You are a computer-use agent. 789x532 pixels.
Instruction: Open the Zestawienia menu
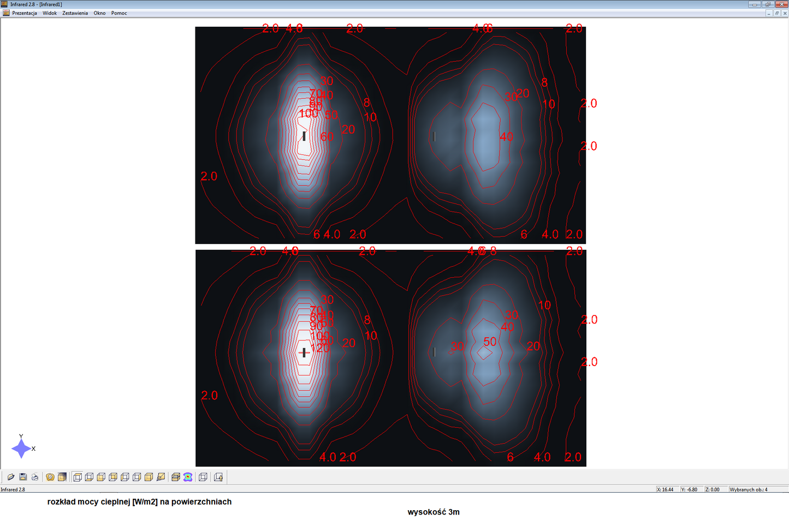(x=75, y=13)
